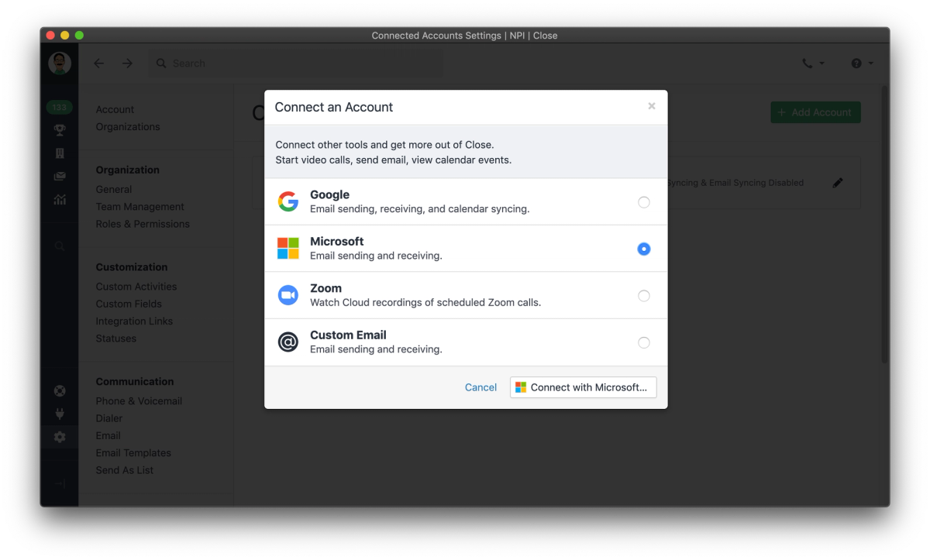Click the Custom Email option title
The height and width of the screenshot is (560, 930).
point(348,335)
